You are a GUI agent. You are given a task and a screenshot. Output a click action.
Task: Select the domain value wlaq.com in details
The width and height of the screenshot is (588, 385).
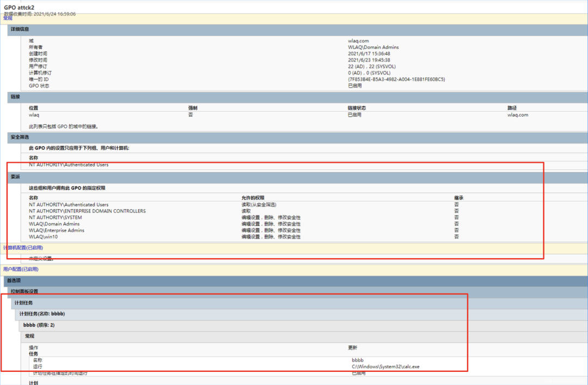click(x=358, y=40)
